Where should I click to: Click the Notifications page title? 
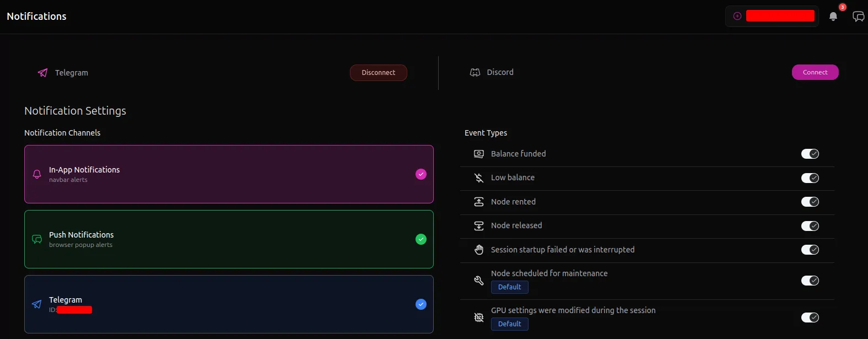pyautogui.click(x=36, y=17)
